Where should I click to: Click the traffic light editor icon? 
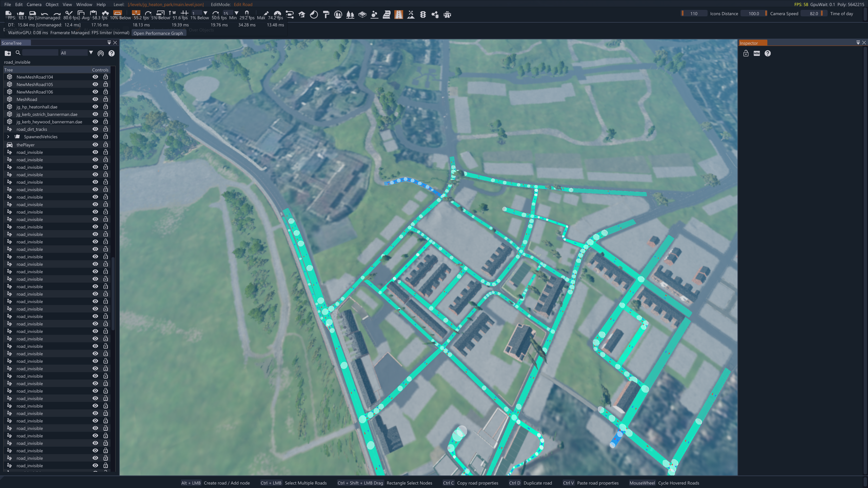click(x=423, y=15)
